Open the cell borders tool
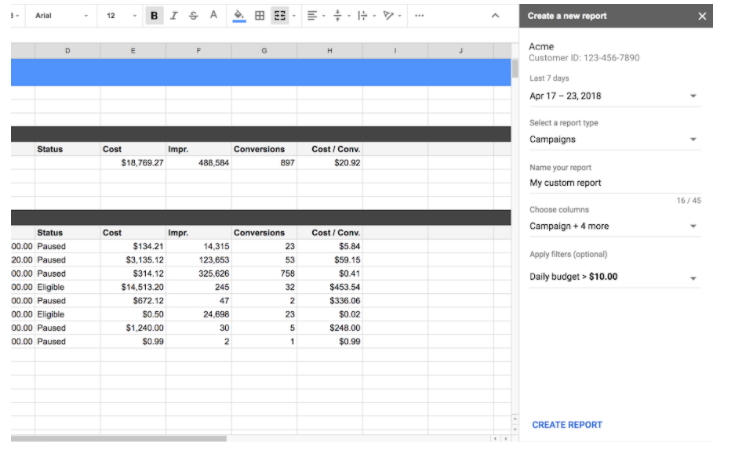Viewport: 730px width, 454px height. click(x=260, y=16)
